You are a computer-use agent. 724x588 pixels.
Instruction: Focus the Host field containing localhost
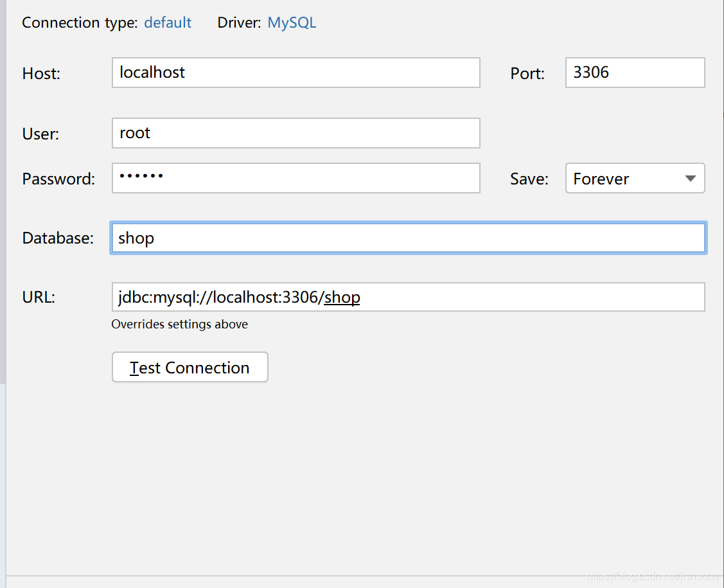[296, 73]
